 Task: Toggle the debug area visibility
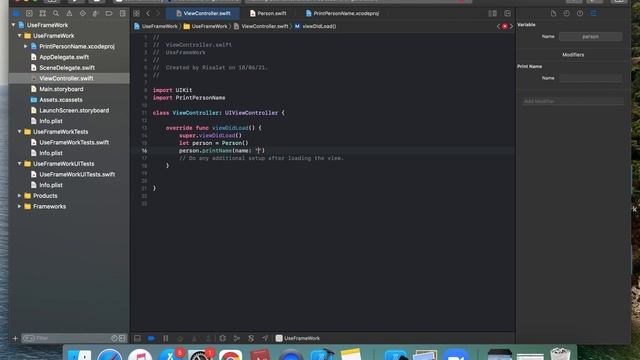pos(137,338)
